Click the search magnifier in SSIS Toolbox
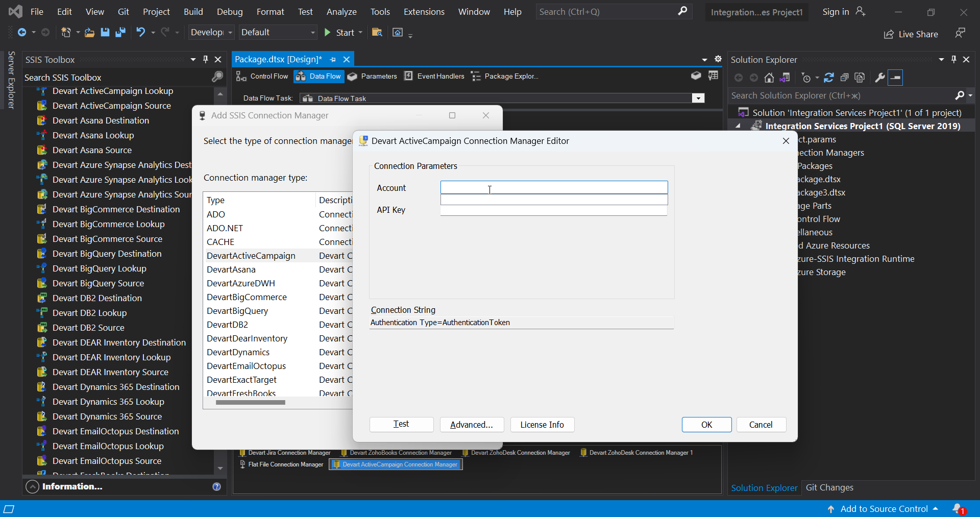Image resolution: width=980 pixels, height=517 pixels. [217, 77]
